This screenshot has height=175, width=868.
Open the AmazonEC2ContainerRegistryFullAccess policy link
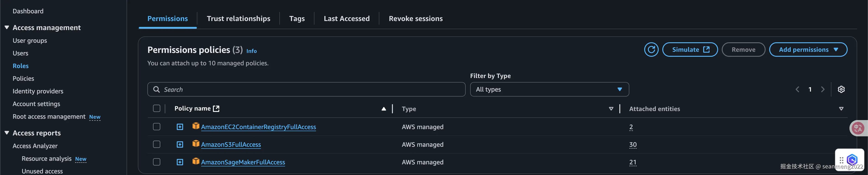click(x=258, y=127)
